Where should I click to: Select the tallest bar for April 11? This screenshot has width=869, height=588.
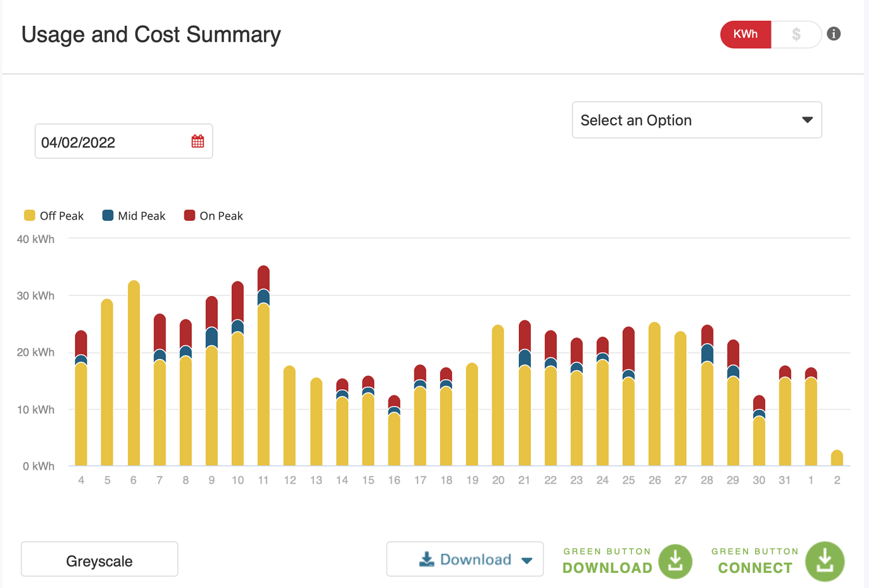[x=263, y=365]
